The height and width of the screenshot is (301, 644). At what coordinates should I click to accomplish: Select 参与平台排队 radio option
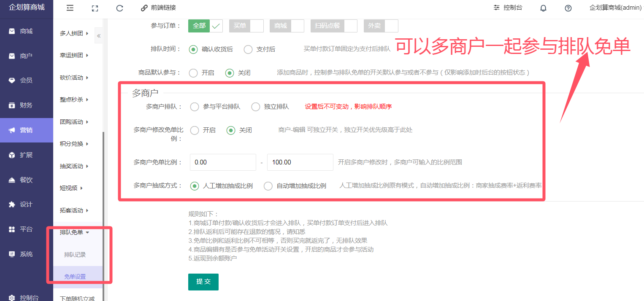pos(195,107)
